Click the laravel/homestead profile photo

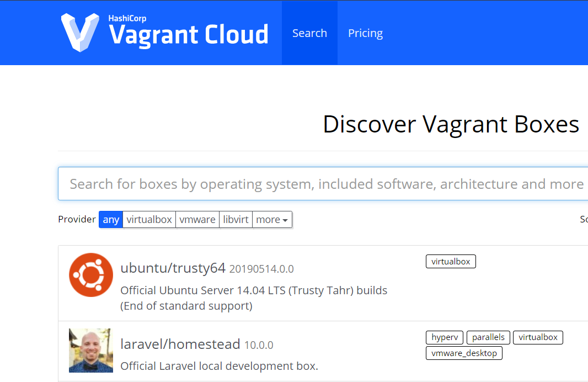pos(90,350)
